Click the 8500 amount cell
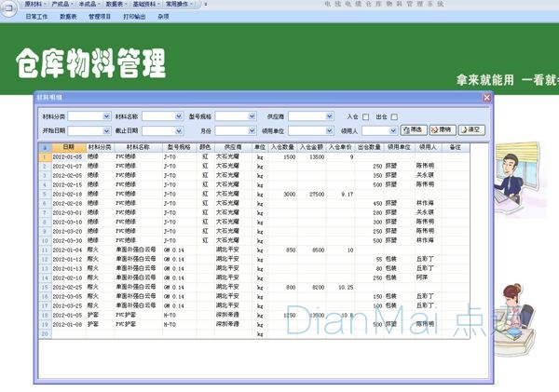The image size is (559, 392). [311, 250]
